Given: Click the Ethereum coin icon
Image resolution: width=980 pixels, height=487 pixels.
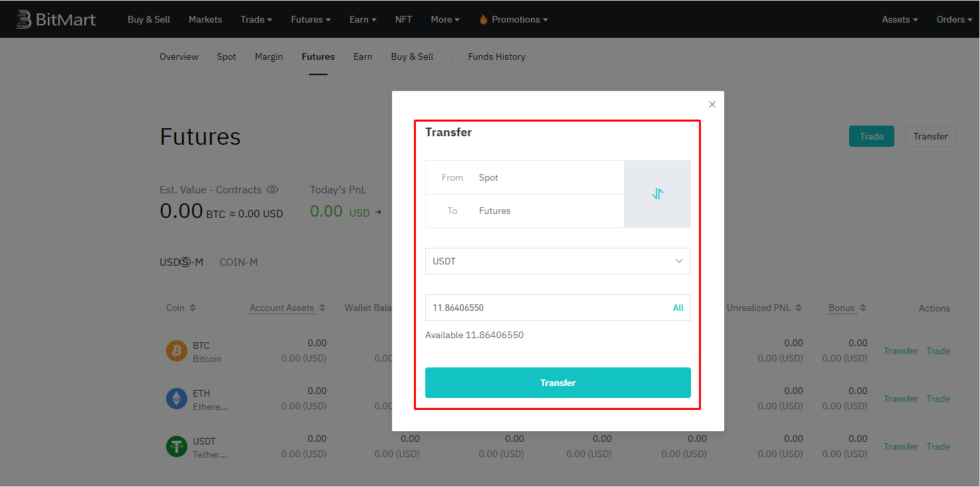Looking at the screenshot, I should pos(177,399).
